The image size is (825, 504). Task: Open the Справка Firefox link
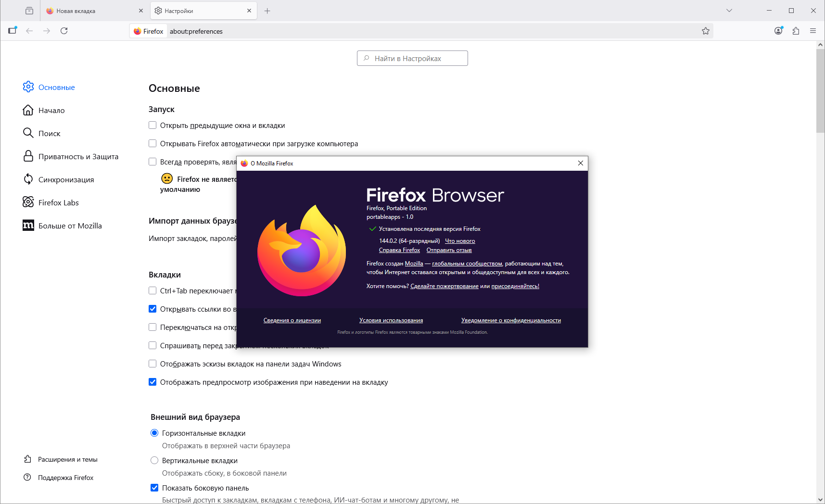click(399, 250)
